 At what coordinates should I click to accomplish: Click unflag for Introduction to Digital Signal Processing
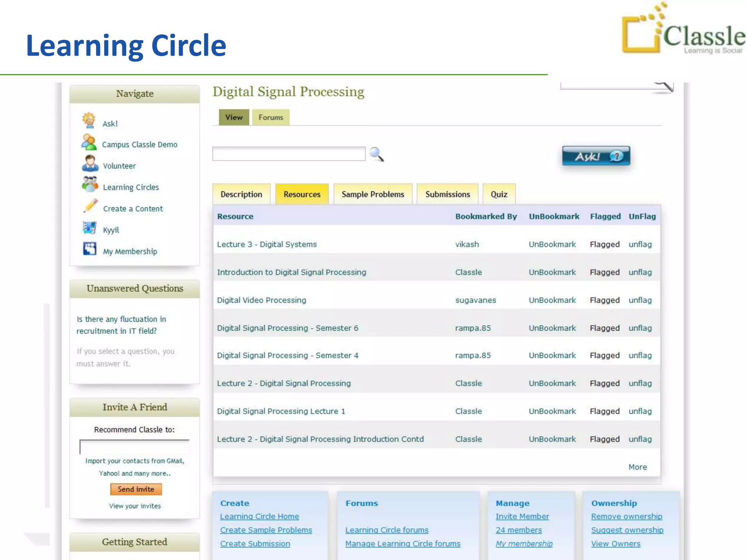[640, 272]
